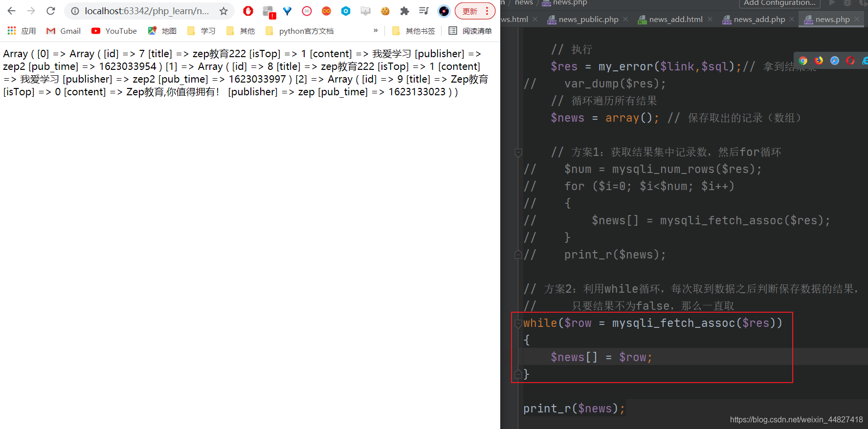Collapse the while loop fold marker

(x=518, y=323)
